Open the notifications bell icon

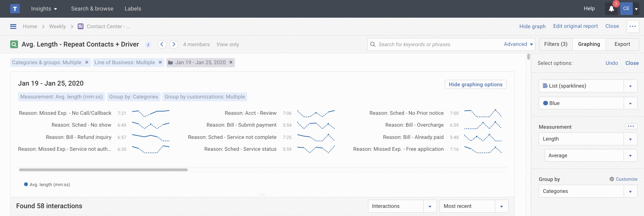[611, 9]
